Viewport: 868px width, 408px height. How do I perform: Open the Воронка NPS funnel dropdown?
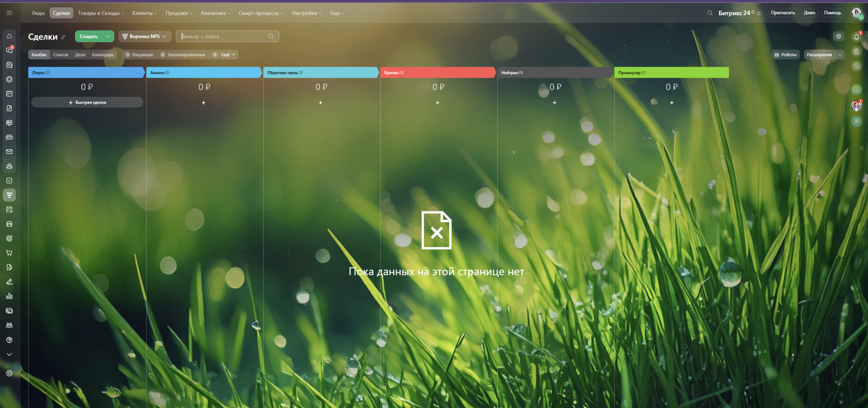point(145,36)
